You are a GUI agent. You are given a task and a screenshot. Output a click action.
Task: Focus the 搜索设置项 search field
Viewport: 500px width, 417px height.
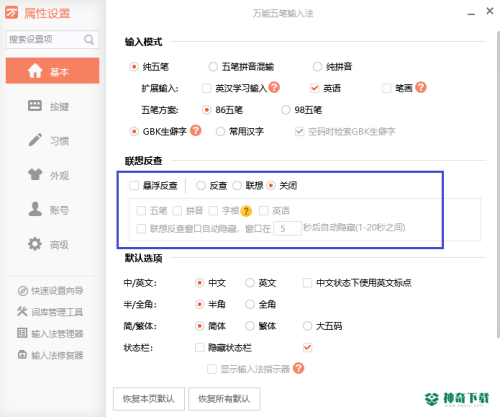point(52,40)
